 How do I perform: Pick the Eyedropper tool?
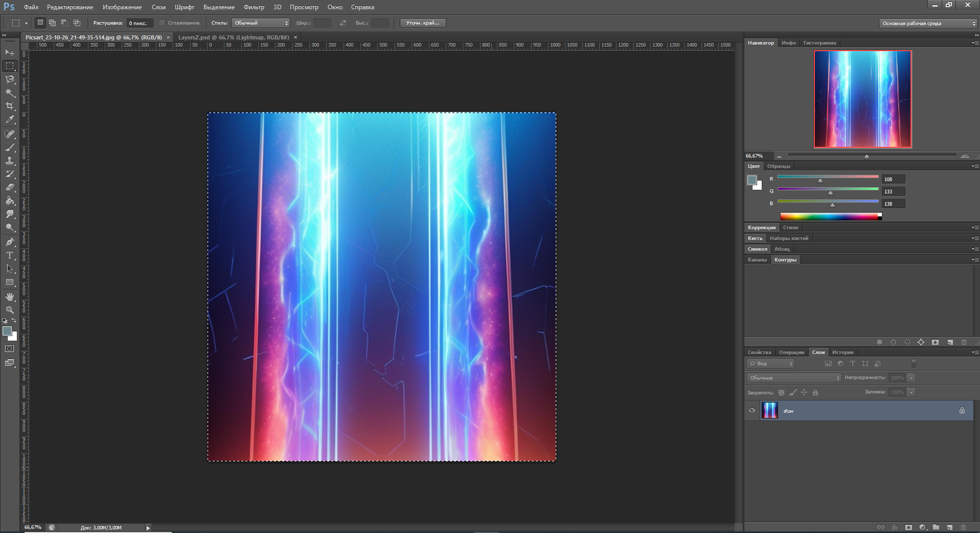pos(10,120)
